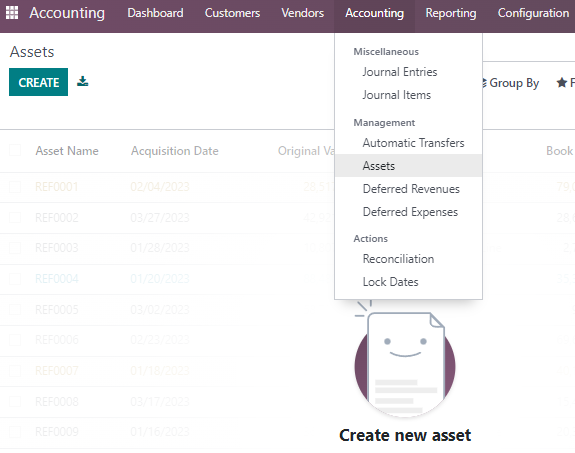Sort by the Original Value column
Screen dimensions: 575x453
pyautogui.click(x=306, y=151)
